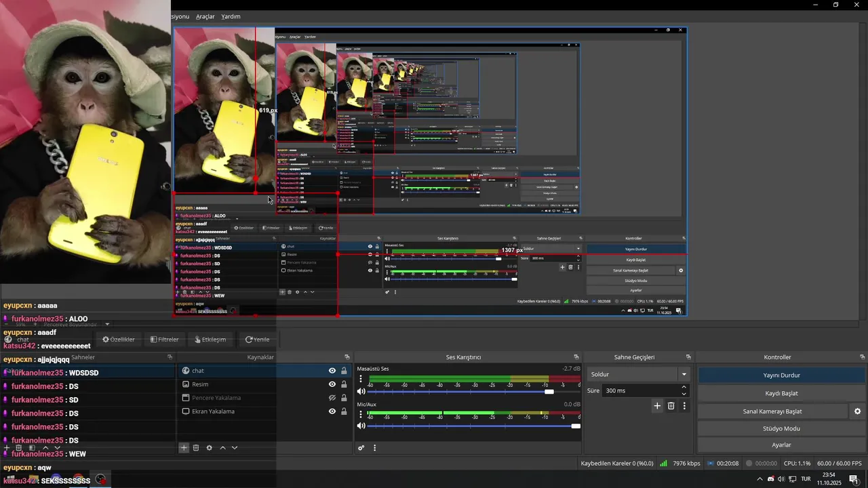Open Ayarlar settings button
This screenshot has width=868, height=488.
(x=781, y=445)
